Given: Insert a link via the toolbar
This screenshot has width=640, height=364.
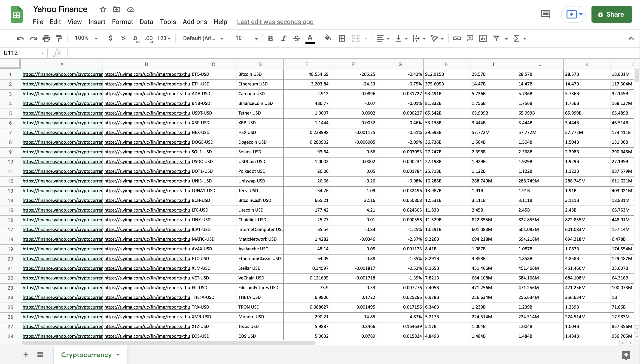Looking at the screenshot, I should tap(457, 38).
